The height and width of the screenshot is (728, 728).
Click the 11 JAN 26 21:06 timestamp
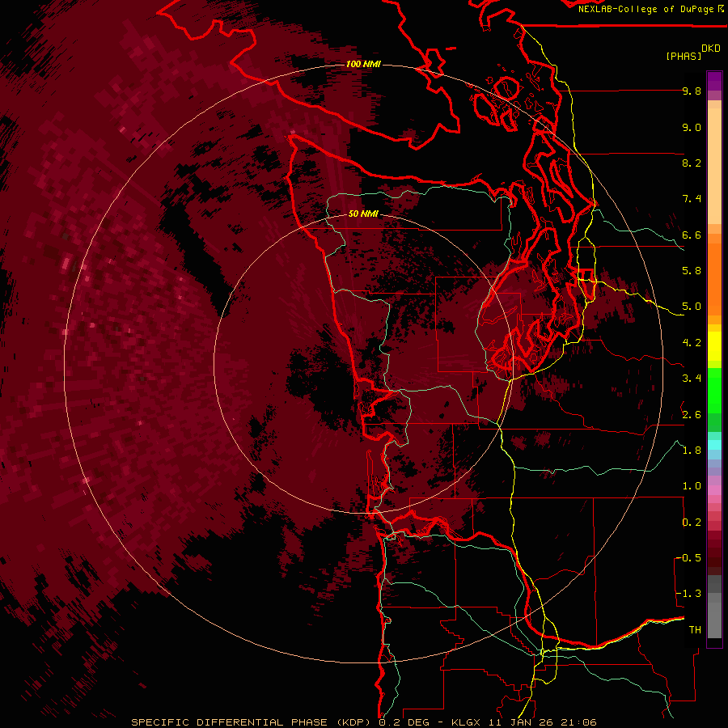pos(542,722)
